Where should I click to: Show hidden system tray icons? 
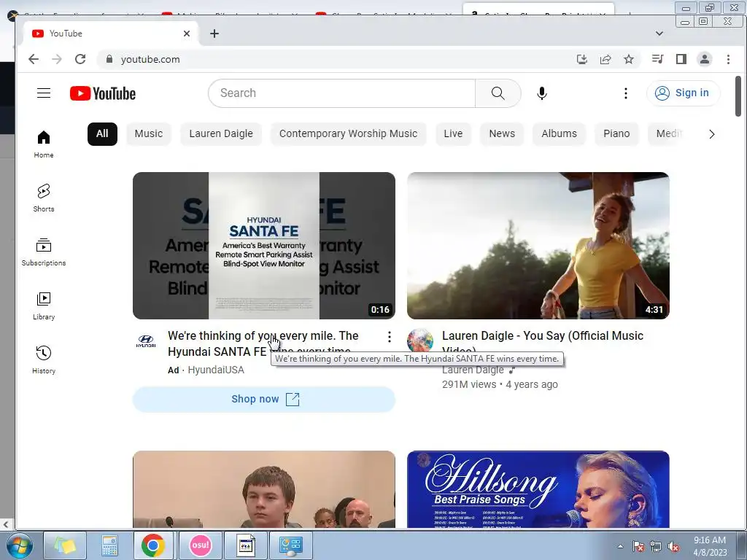click(620, 546)
